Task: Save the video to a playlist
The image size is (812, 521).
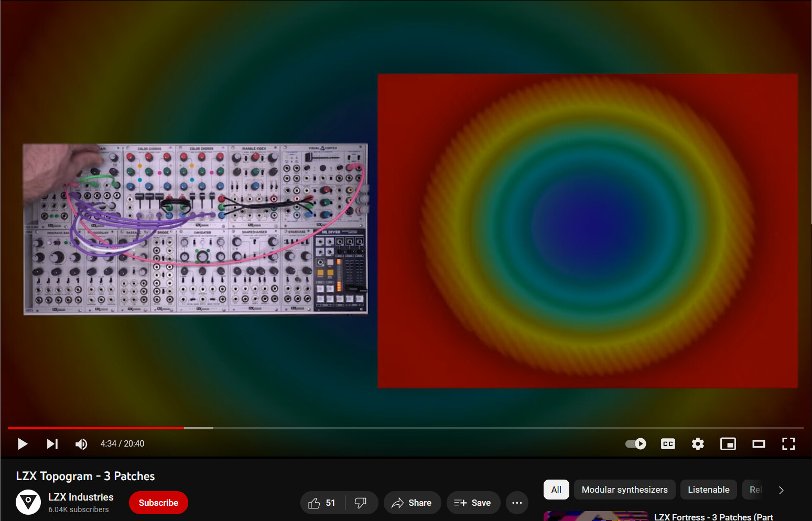Action: (473, 503)
